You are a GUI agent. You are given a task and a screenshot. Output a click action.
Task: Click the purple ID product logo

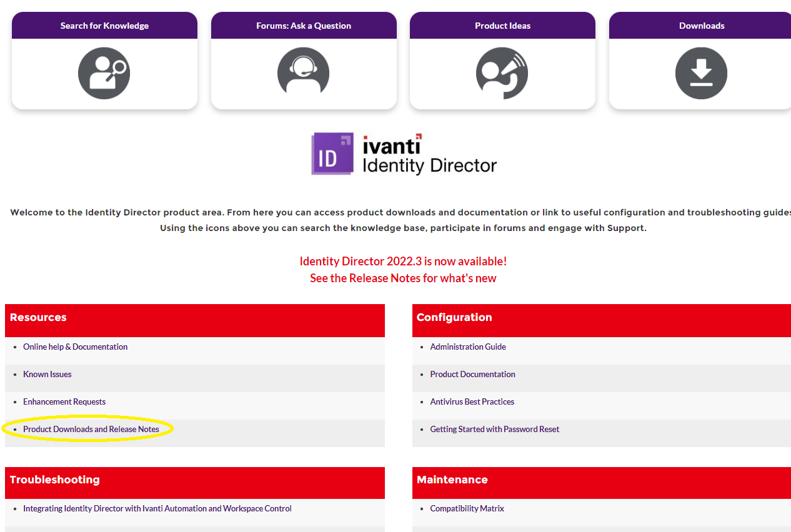pyautogui.click(x=332, y=154)
